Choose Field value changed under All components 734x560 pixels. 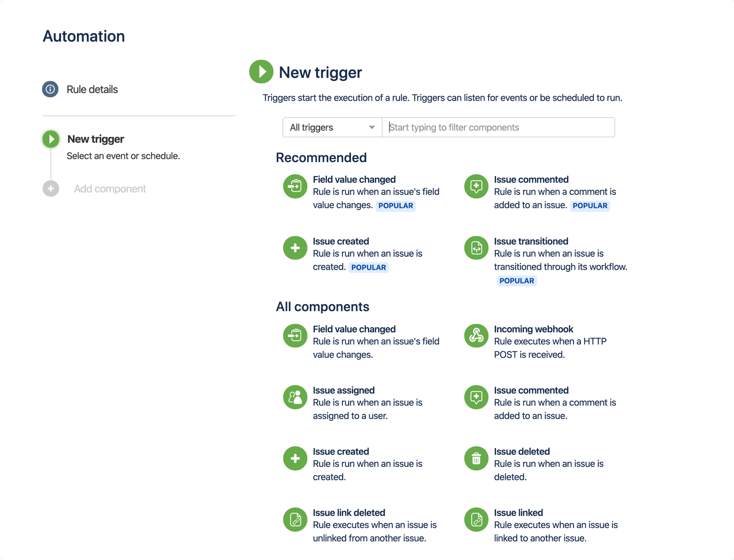(x=354, y=329)
